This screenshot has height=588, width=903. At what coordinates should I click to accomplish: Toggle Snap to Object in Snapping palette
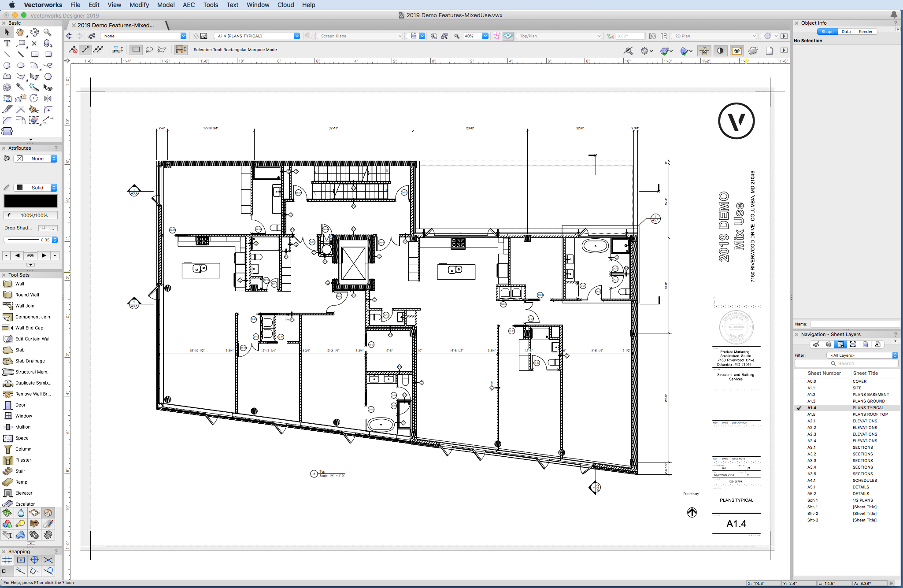21,560
